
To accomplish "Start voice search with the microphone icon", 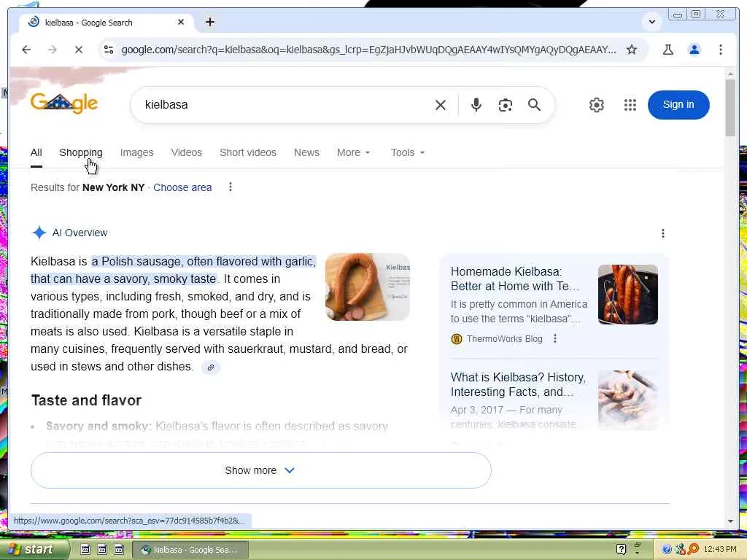I will click(x=476, y=105).
